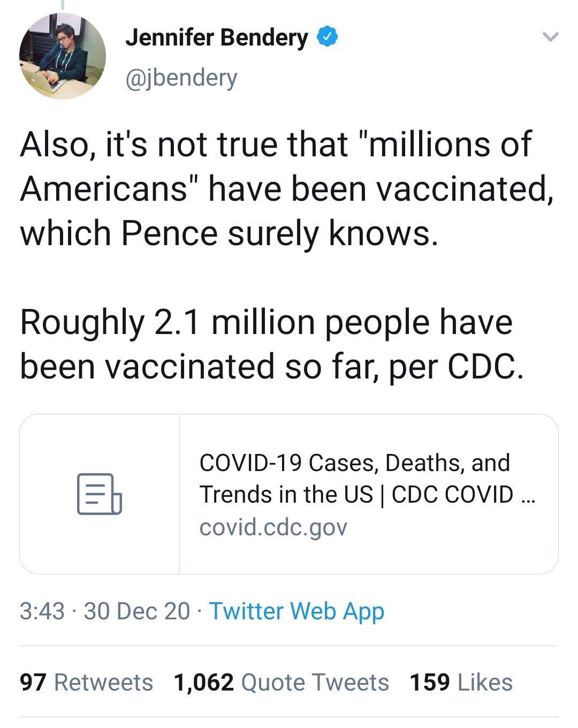The height and width of the screenshot is (728, 578).
Task: Click the Twitter Web App source link
Action: [296, 611]
